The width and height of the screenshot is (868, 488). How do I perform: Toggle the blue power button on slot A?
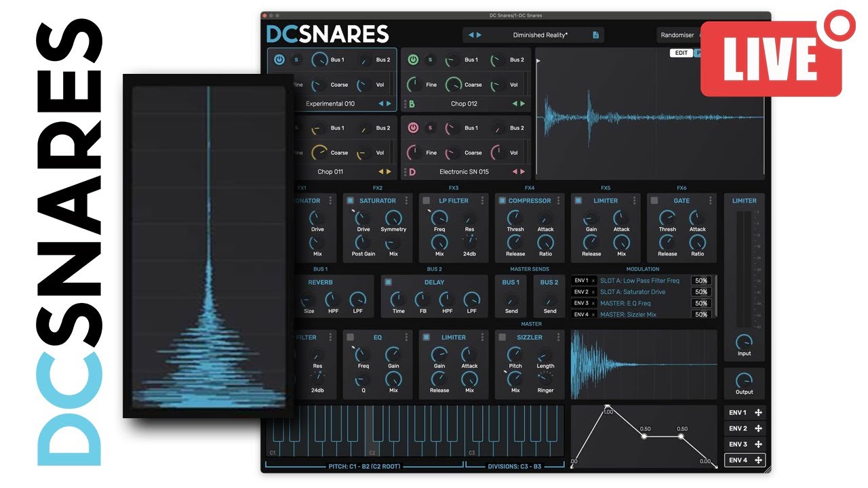click(279, 60)
